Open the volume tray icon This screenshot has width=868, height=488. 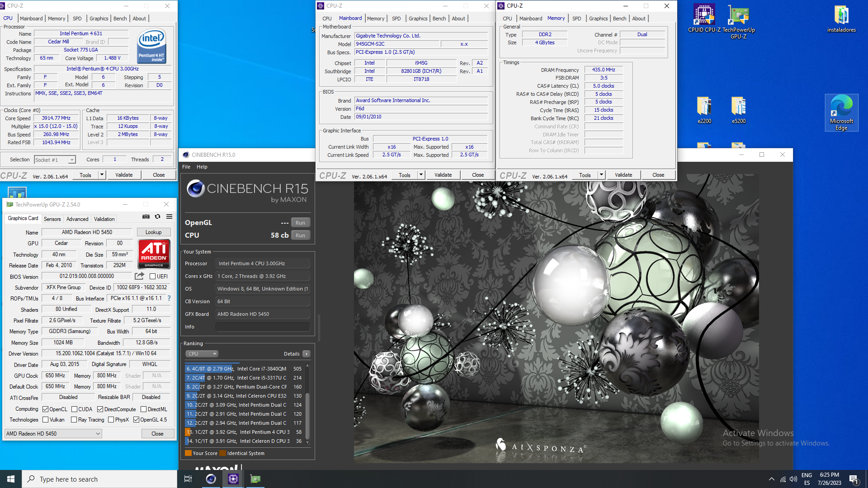click(x=793, y=479)
